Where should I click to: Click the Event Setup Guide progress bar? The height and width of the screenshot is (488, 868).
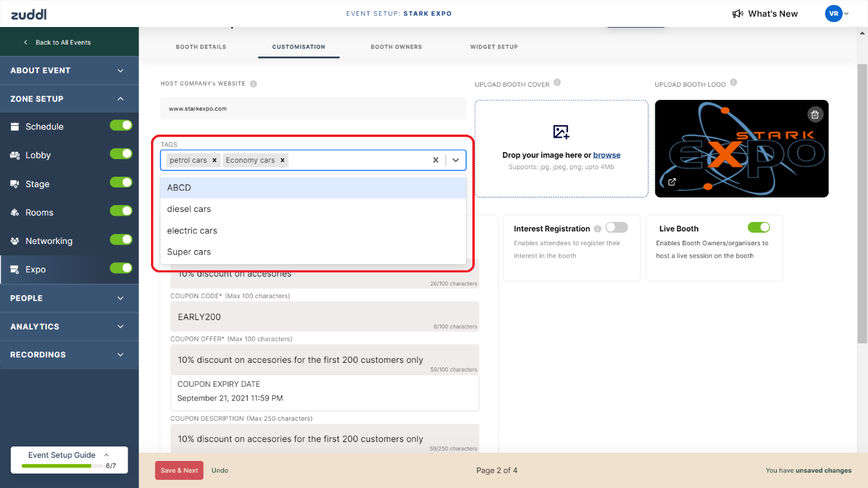(62, 466)
